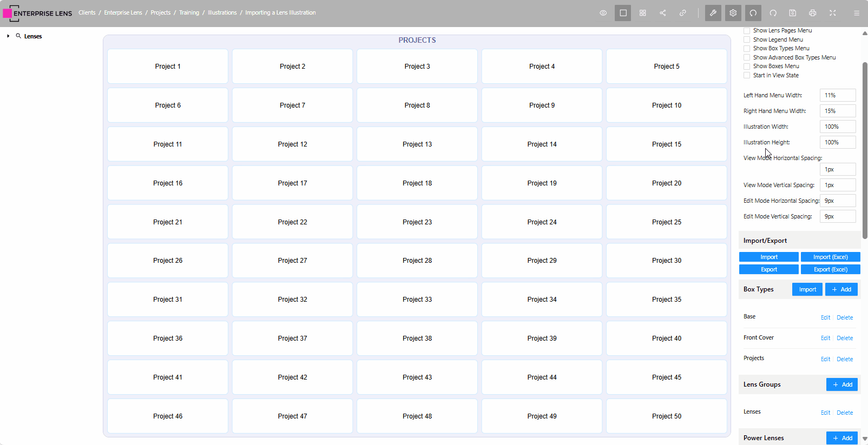This screenshot has width=868, height=445.
Task: Check the Start in View State option
Action: [747, 75]
